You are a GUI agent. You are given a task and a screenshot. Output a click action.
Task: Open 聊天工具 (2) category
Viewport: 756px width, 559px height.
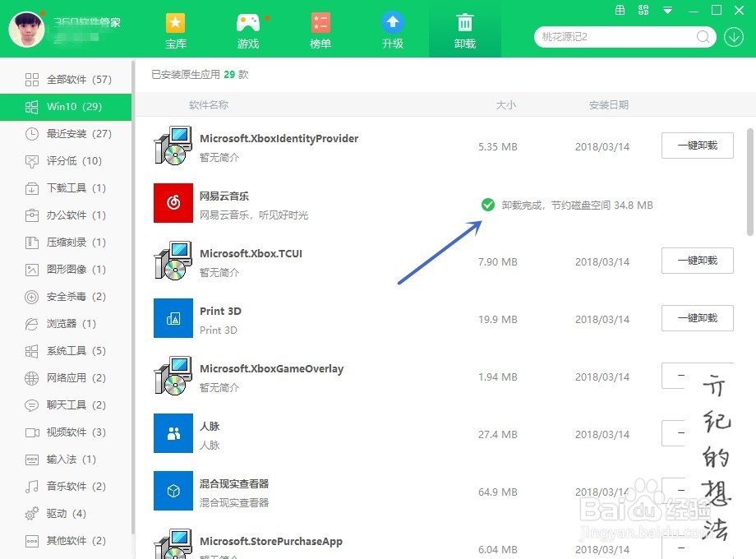point(66,405)
